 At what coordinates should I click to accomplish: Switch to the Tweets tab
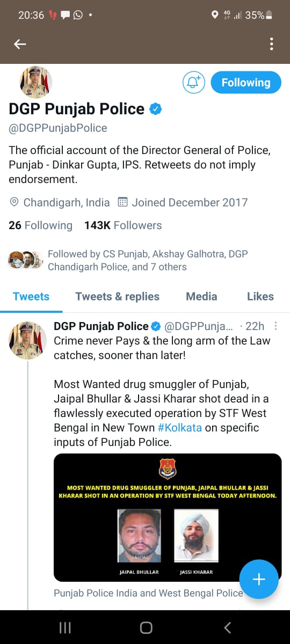pyautogui.click(x=31, y=296)
